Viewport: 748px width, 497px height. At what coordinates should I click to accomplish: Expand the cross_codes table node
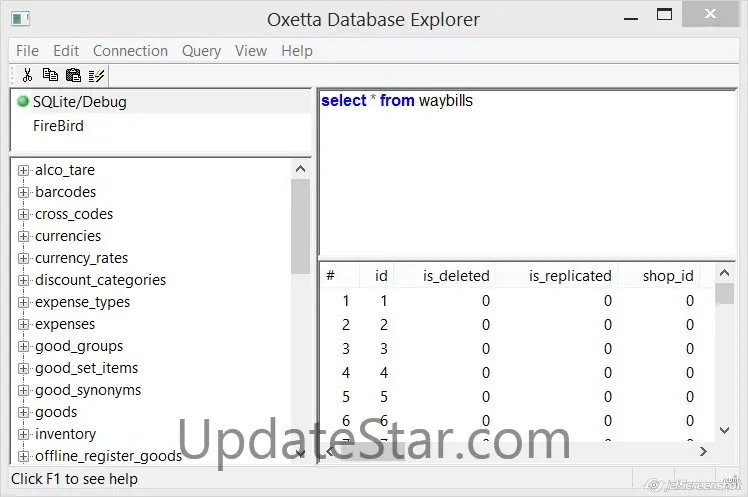point(23,214)
